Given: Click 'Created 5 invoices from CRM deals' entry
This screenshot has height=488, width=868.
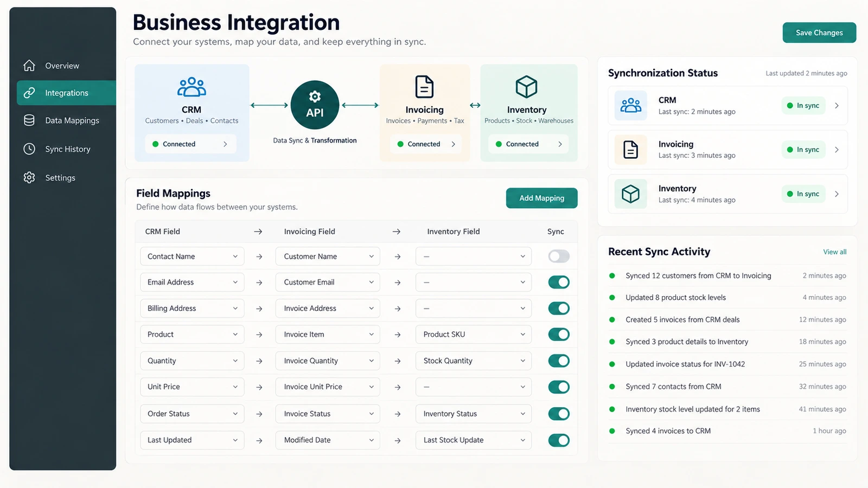Looking at the screenshot, I should (727, 320).
